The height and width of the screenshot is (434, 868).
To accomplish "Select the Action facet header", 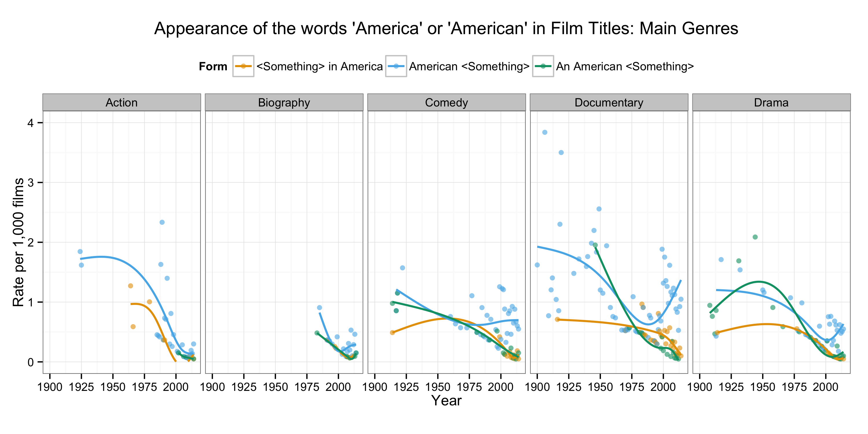I will [x=122, y=102].
